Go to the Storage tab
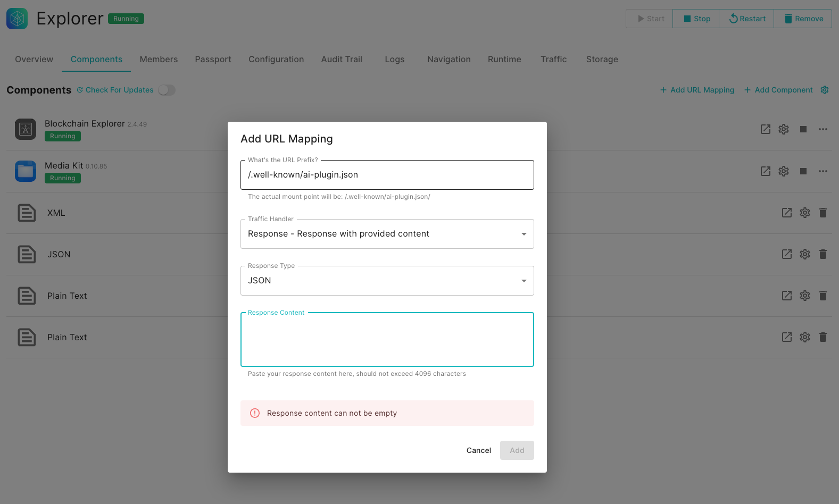This screenshot has height=504, width=839. (x=602, y=60)
